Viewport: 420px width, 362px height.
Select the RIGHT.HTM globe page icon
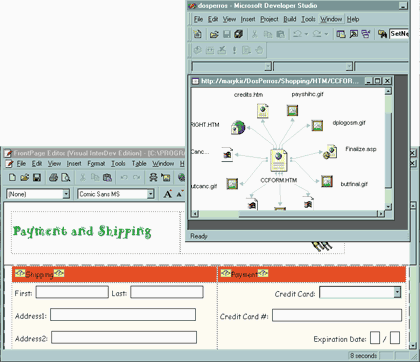click(x=238, y=128)
